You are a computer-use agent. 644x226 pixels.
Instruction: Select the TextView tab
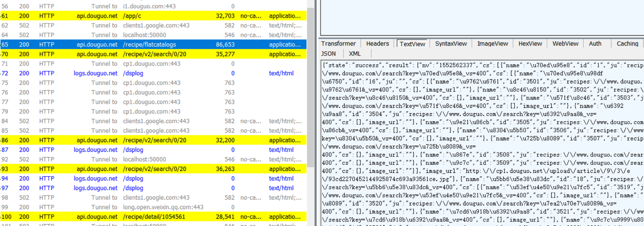click(x=412, y=44)
